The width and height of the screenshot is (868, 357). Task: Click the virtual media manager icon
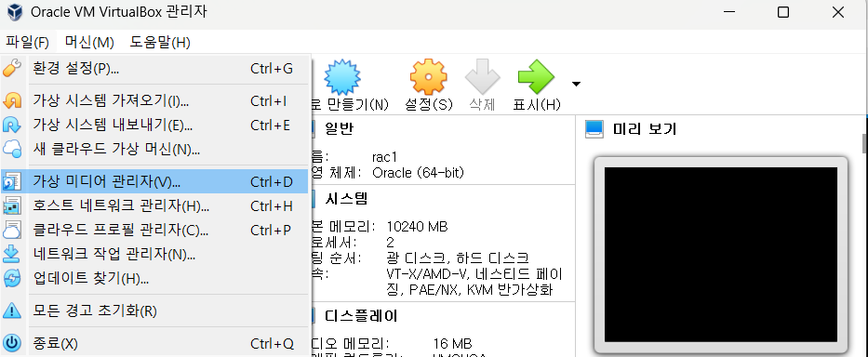click(x=12, y=181)
